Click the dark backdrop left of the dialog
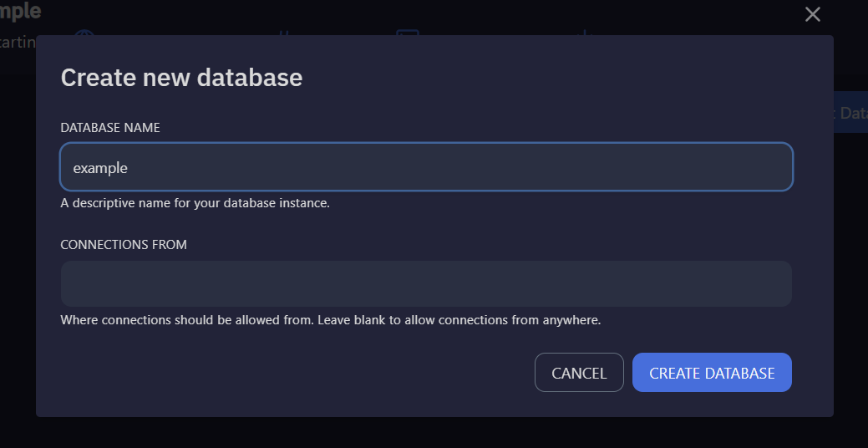Screen dimensions: 868x448 [17, 251]
